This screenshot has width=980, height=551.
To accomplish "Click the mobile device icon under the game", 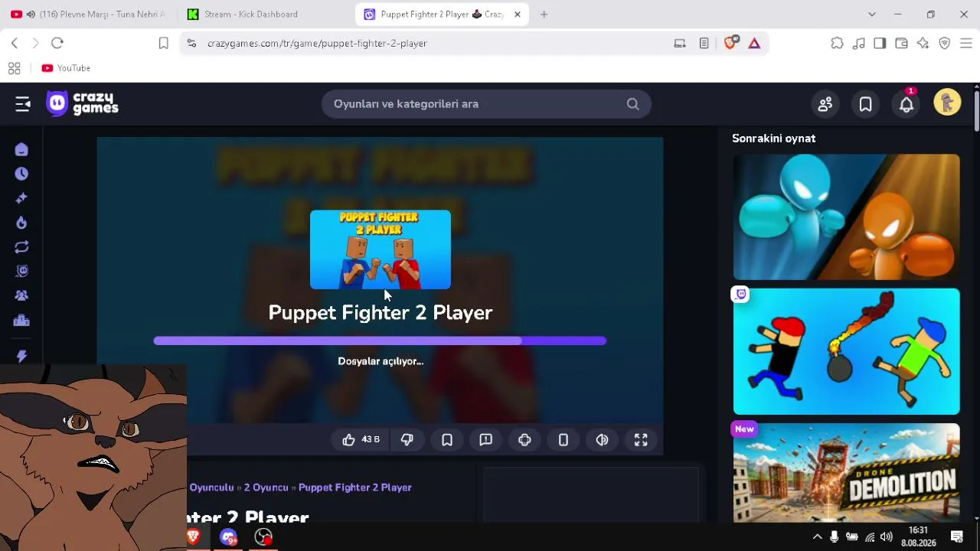I will point(563,439).
